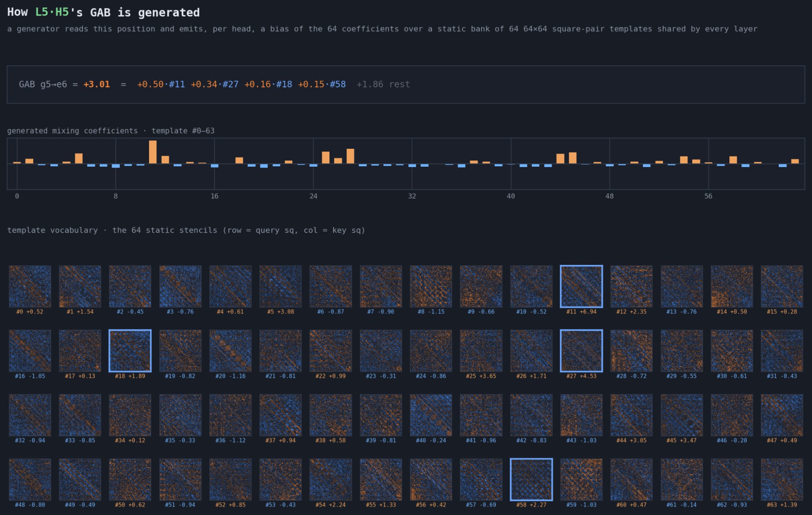Click the tallest orange bar in the coefficients chart
Image resolution: width=812 pixels, height=515 pixels.
click(x=153, y=152)
